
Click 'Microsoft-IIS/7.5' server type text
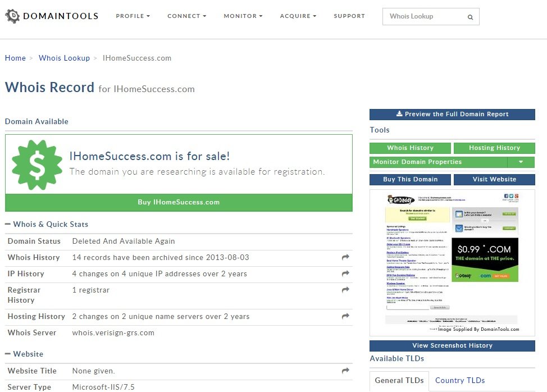pos(103,387)
